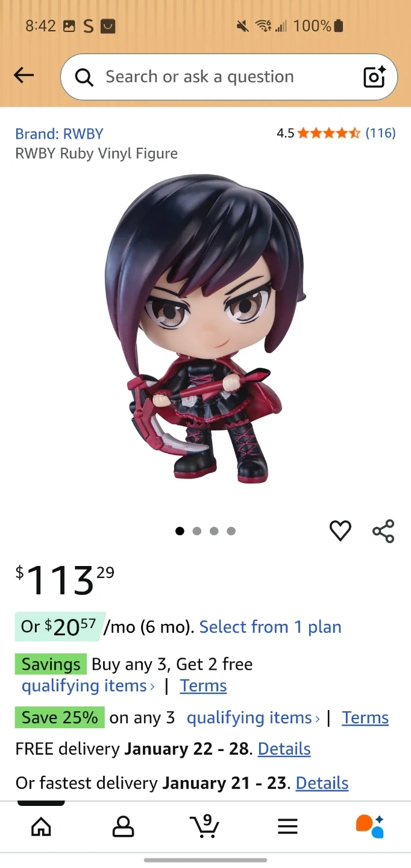
Task: Select the second image dot indicator
Action: 196,531
